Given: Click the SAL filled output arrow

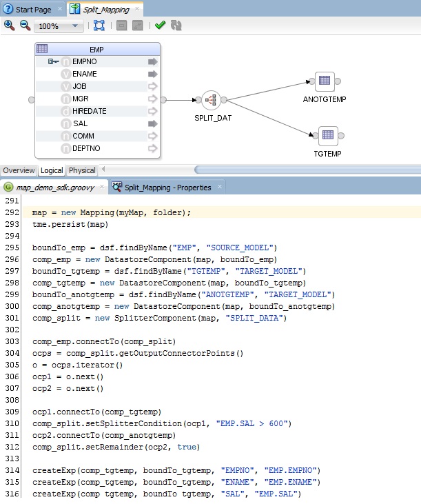Looking at the screenshot, I should click(x=153, y=123).
